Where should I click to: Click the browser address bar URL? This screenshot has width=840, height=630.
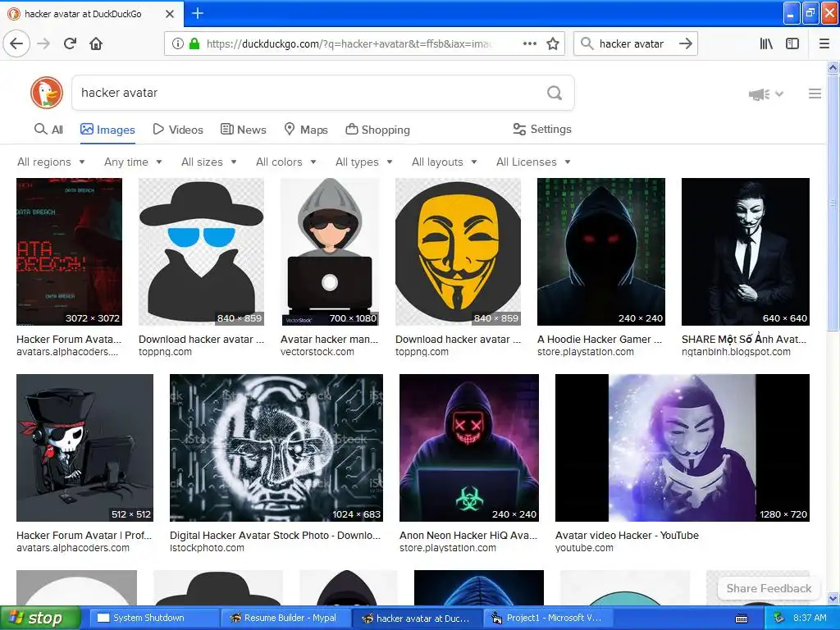pyautogui.click(x=349, y=43)
